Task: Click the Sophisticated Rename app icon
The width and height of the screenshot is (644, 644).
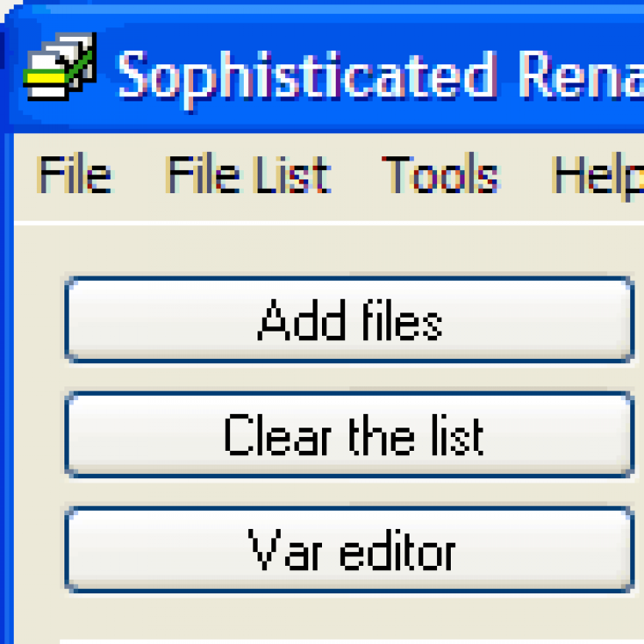Action: (59, 70)
